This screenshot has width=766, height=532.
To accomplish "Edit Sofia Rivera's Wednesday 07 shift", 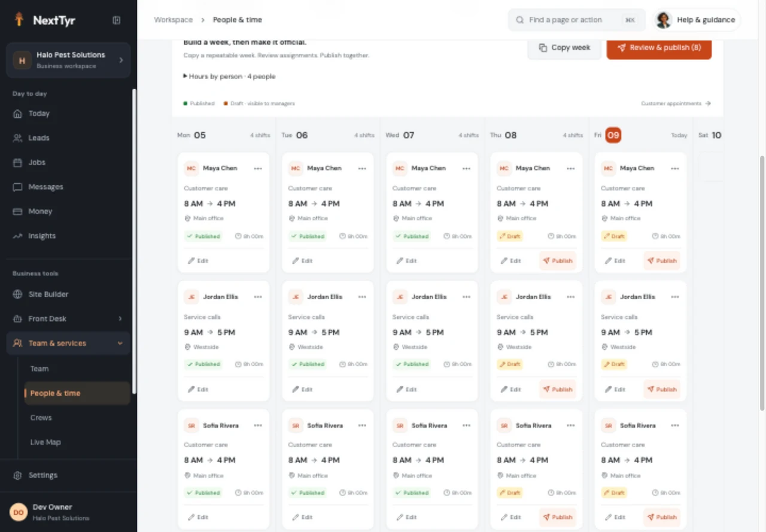I will point(406,518).
